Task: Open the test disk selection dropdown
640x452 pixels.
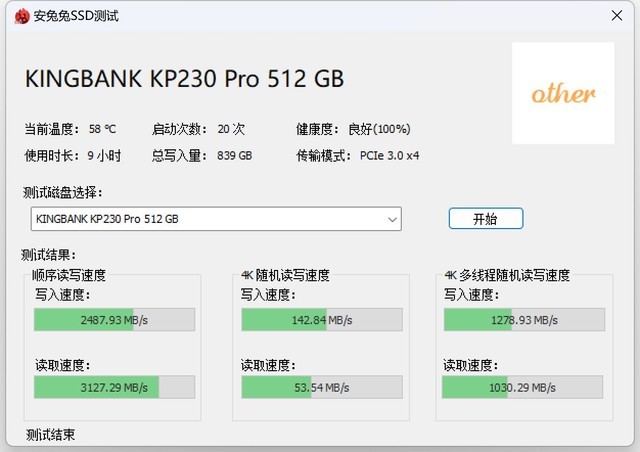Action: click(216, 218)
